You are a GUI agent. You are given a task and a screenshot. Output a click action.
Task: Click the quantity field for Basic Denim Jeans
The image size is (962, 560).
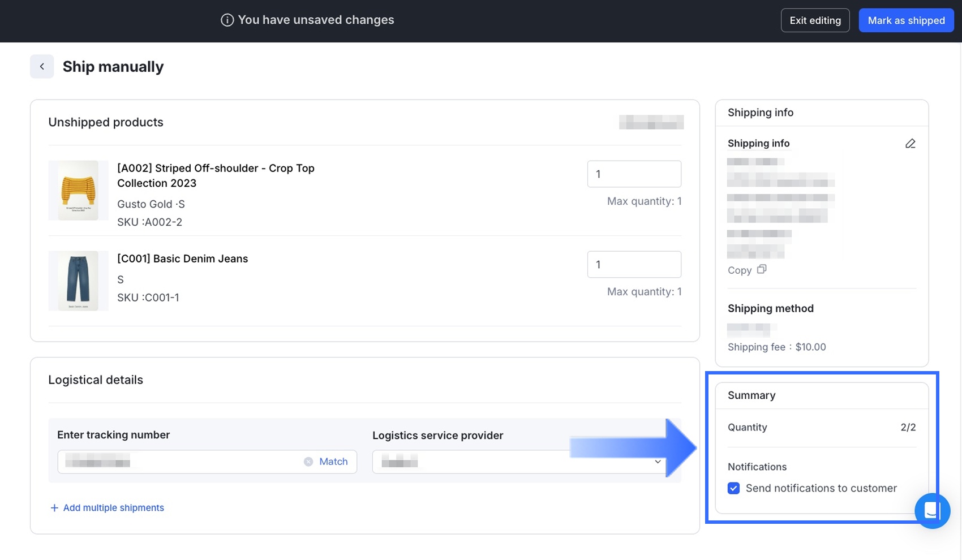coord(634,265)
